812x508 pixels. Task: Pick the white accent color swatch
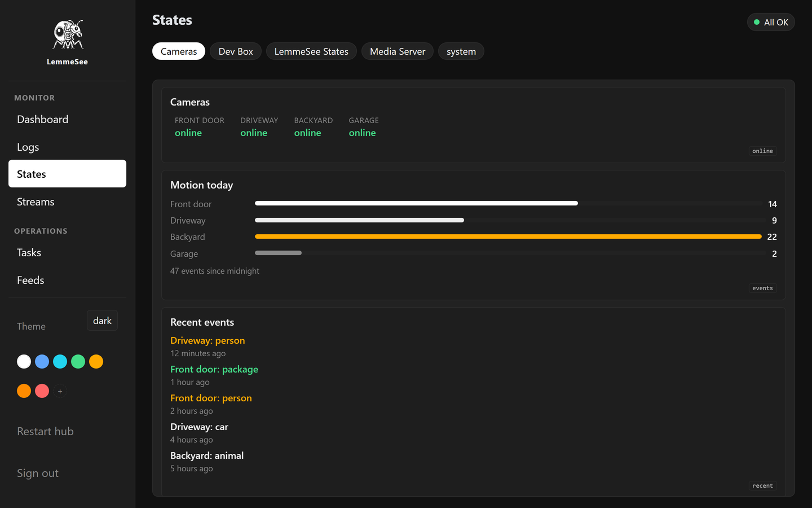pyautogui.click(x=24, y=362)
